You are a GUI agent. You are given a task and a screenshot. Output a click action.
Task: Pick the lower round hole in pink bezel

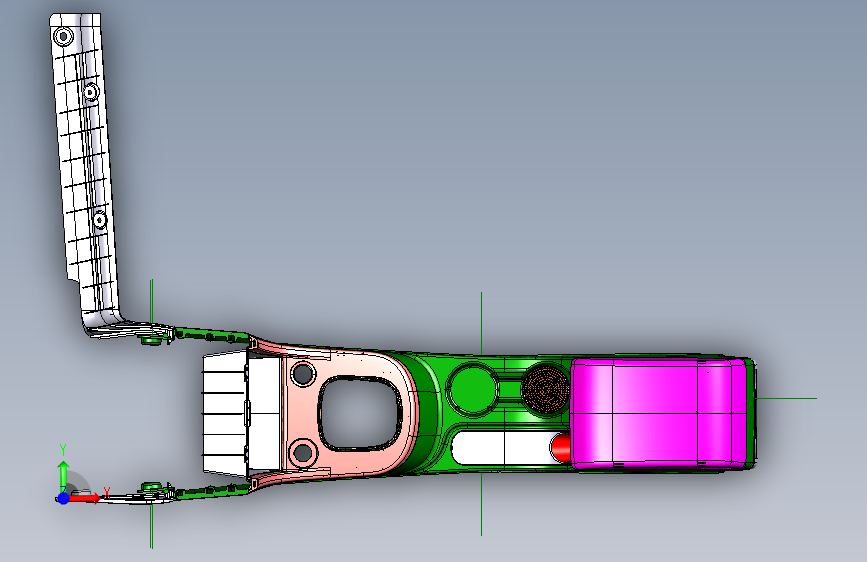click(x=303, y=452)
